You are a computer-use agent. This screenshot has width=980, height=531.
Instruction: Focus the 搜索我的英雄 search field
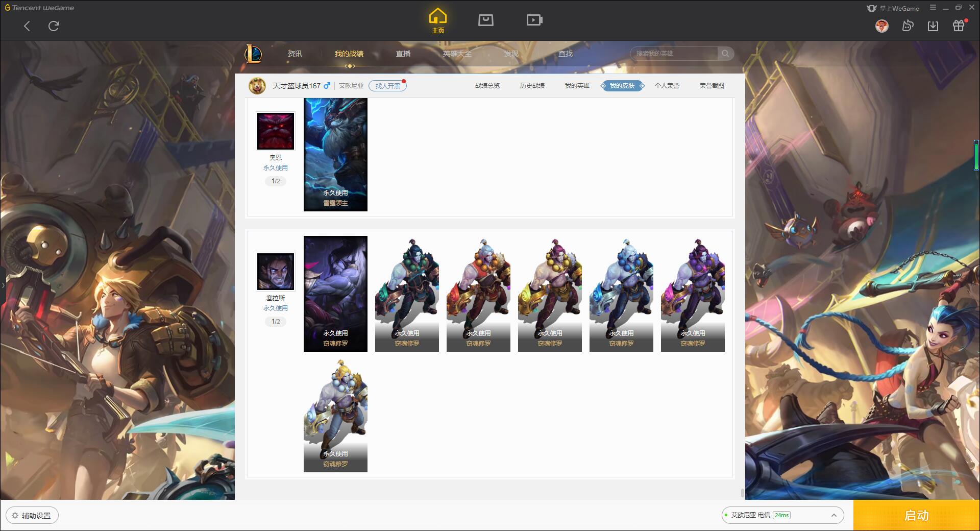[x=674, y=54]
